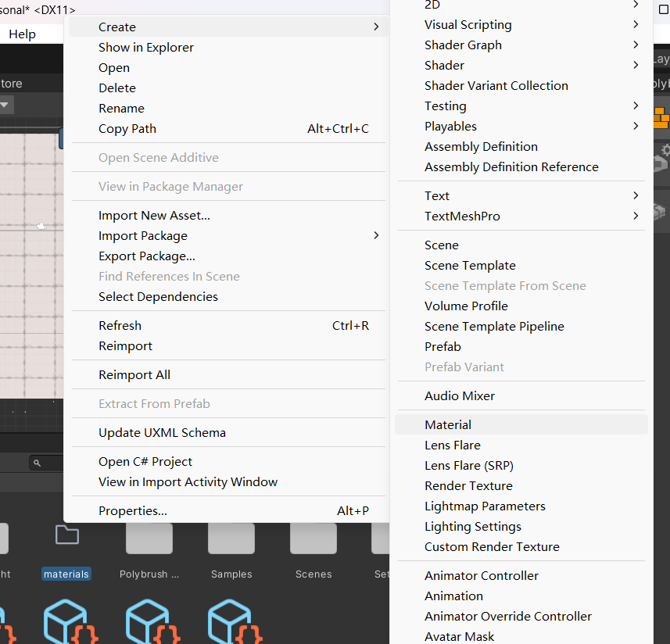This screenshot has height=644, width=670.
Task: Select Copy Path option
Action: click(x=228, y=128)
